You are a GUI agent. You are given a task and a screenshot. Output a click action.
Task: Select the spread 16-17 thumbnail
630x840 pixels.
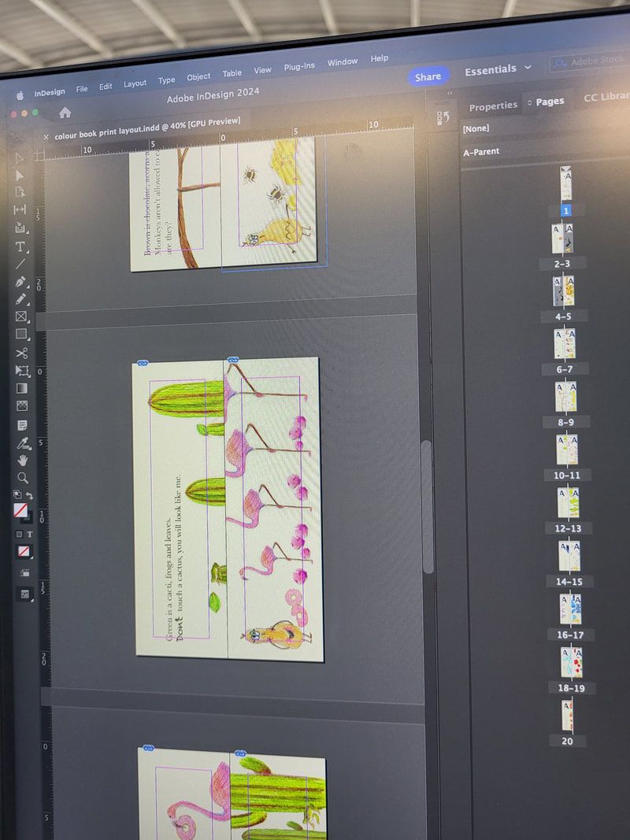(570, 609)
